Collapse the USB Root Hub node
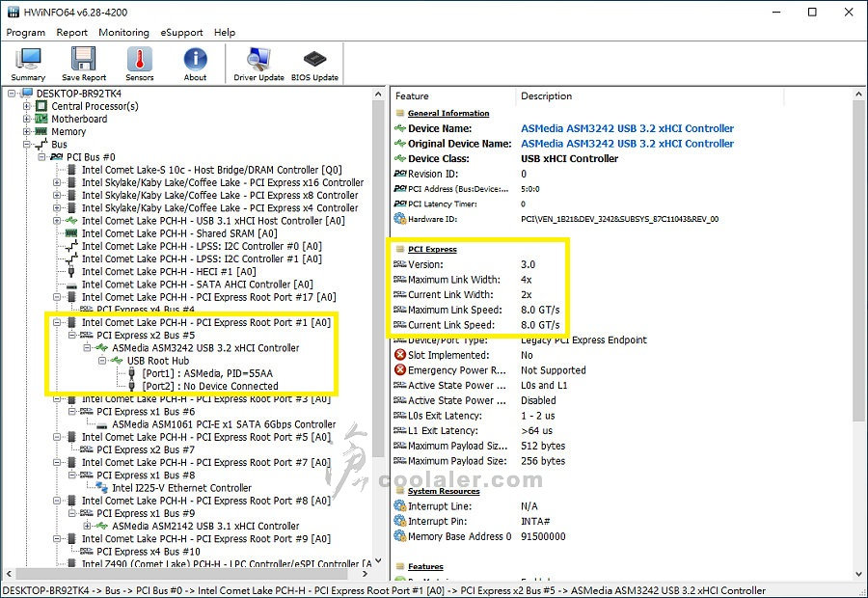Viewport: 868px width, 598px height. pyautogui.click(x=102, y=361)
